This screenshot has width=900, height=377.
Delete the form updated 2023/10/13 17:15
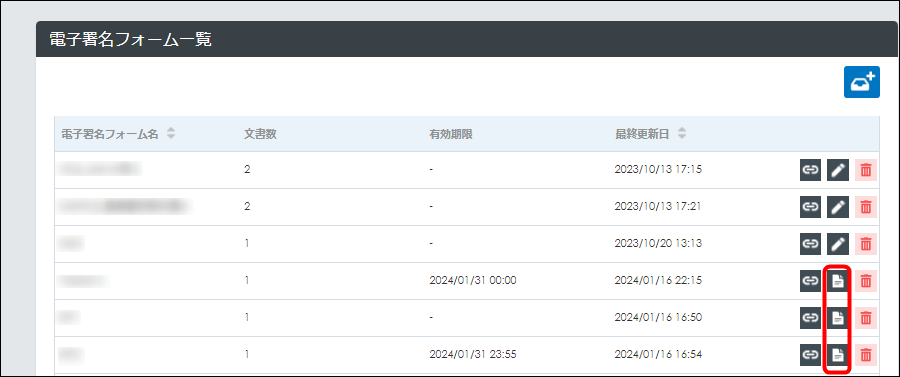[x=866, y=170]
